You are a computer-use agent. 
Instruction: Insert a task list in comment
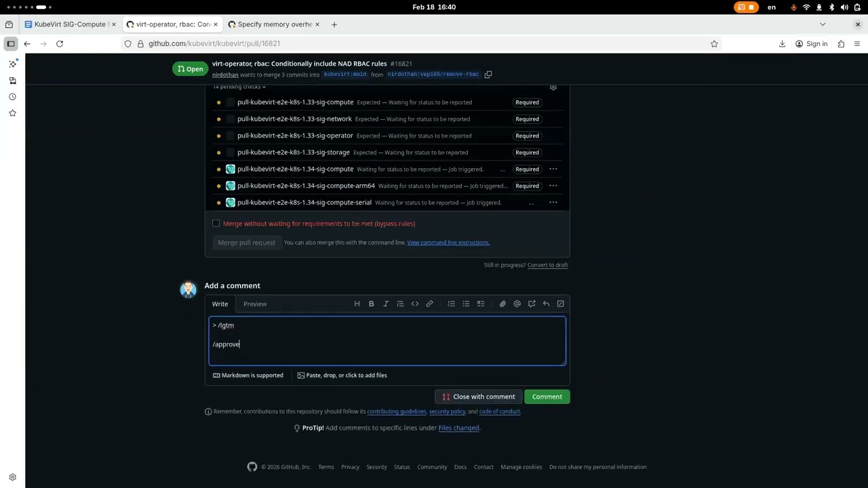coord(481,304)
